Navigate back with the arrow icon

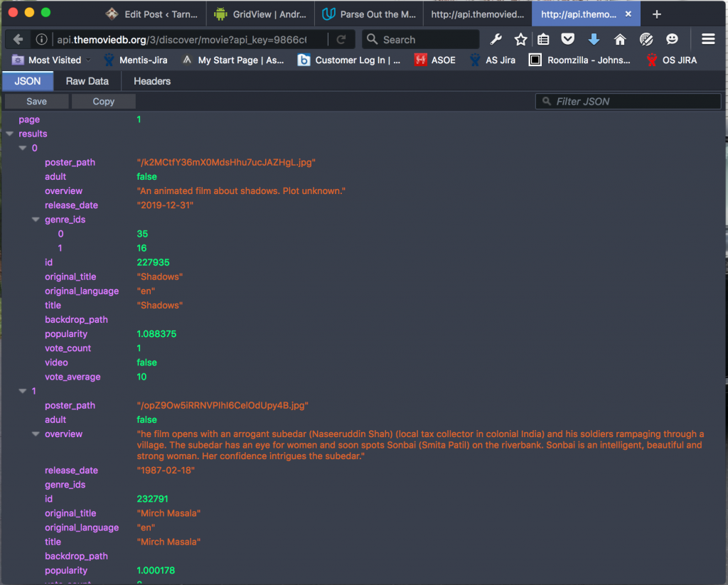click(x=16, y=39)
